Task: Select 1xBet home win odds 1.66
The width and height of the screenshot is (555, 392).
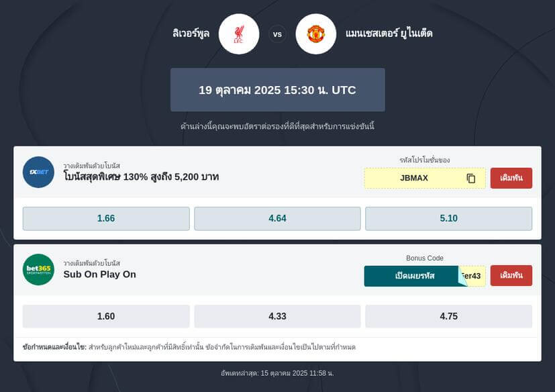Action: [106, 218]
